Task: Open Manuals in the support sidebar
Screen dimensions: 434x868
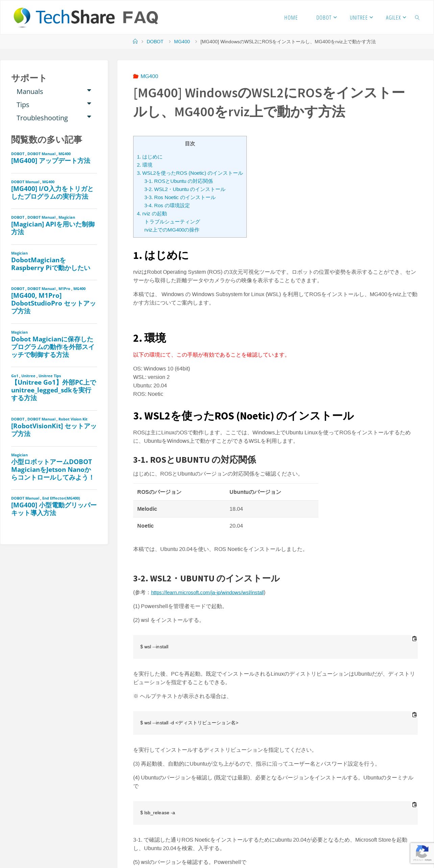Action: tap(30, 92)
